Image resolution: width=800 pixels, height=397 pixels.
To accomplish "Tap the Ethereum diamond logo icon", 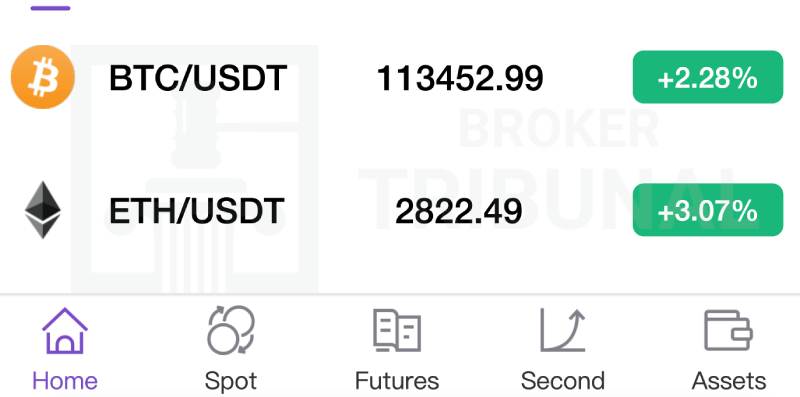I will (x=43, y=210).
